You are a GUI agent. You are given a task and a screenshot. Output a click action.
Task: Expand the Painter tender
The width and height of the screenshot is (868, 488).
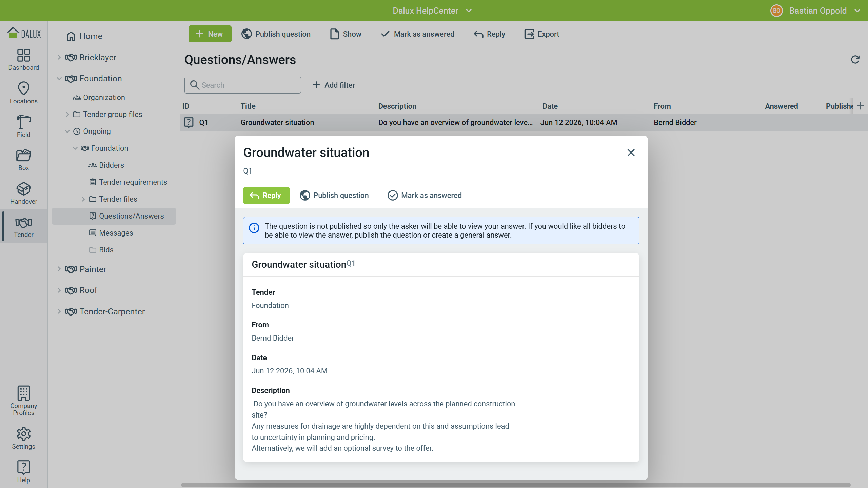[x=59, y=269]
